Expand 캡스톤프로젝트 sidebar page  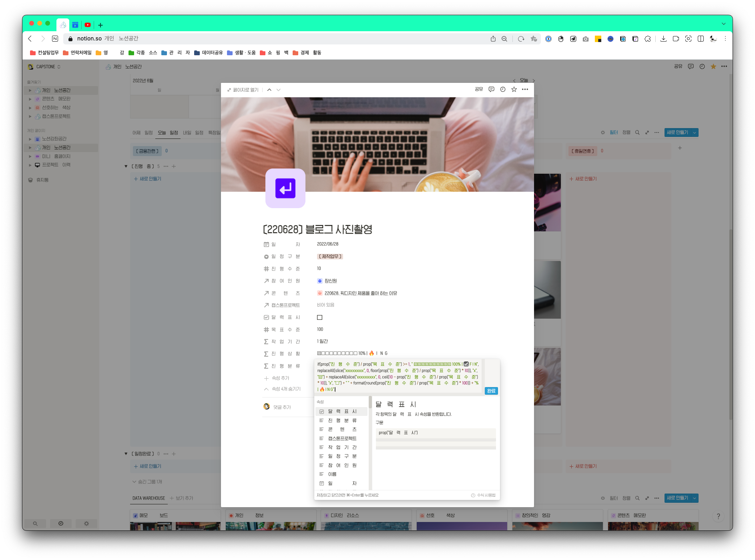coord(30,116)
